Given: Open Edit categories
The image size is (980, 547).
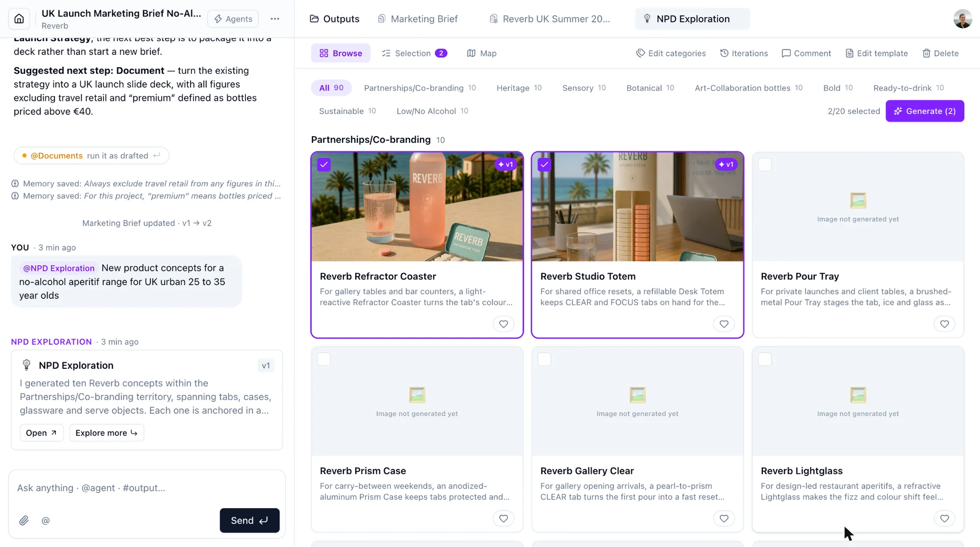Looking at the screenshot, I should pos(671,53).
